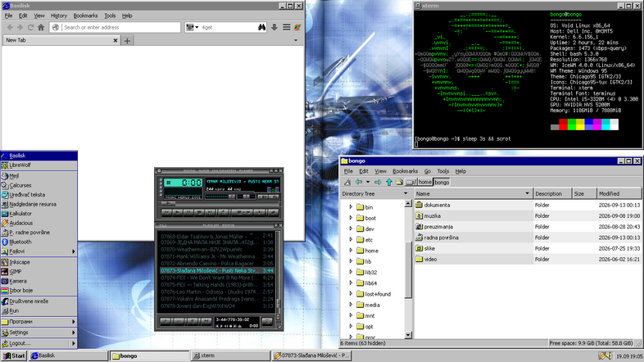This screenshot has height=362, width=644.
Task: Click the playlist add button at bottom left
Action: [x=166, y=321]
